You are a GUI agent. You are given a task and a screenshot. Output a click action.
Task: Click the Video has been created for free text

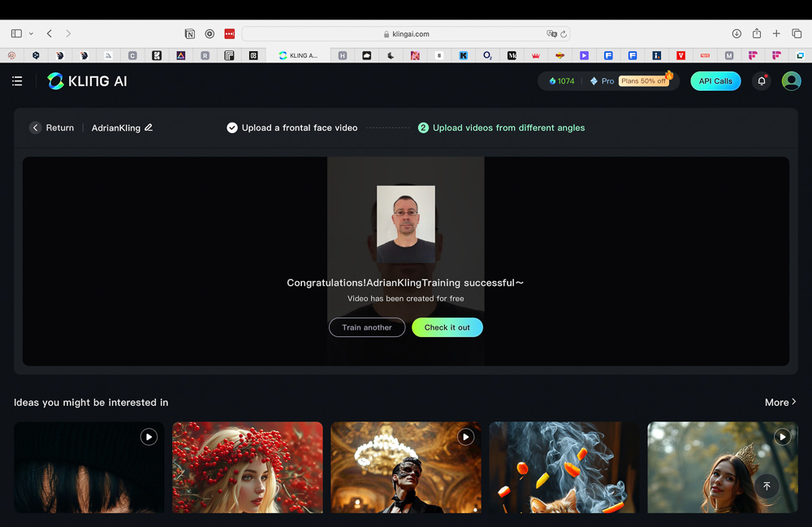[x=405, y=299]
